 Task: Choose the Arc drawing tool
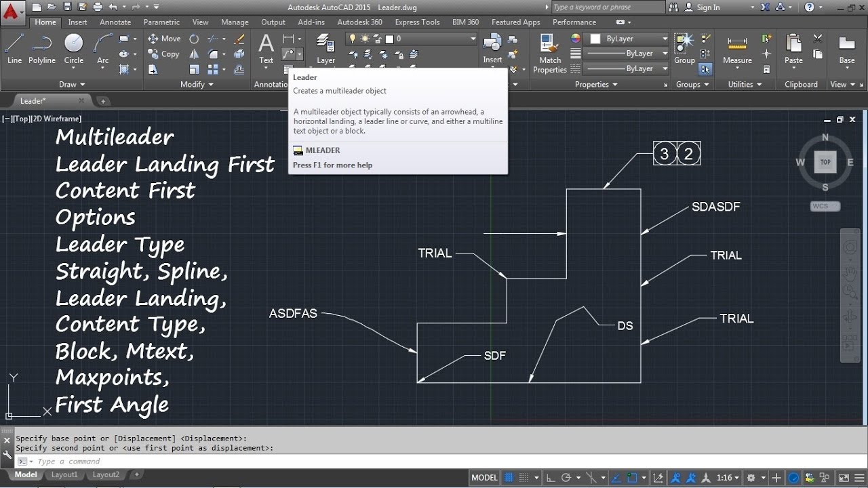102,49
